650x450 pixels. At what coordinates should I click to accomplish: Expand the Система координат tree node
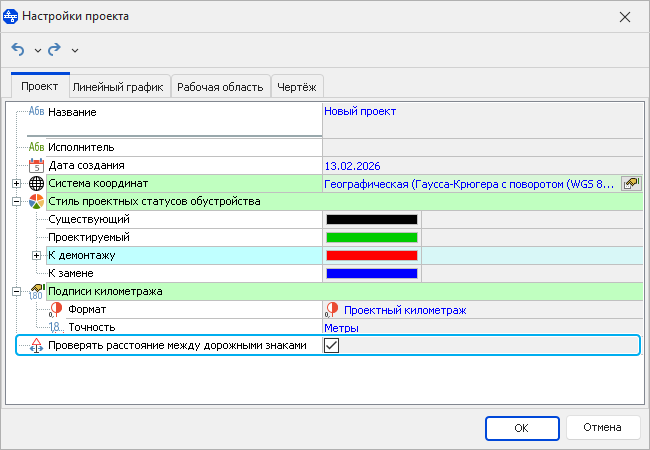(16, 183)
